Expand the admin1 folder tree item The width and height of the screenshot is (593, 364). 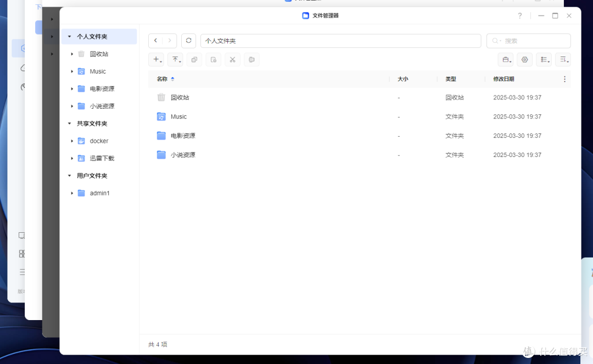point(72,193)
